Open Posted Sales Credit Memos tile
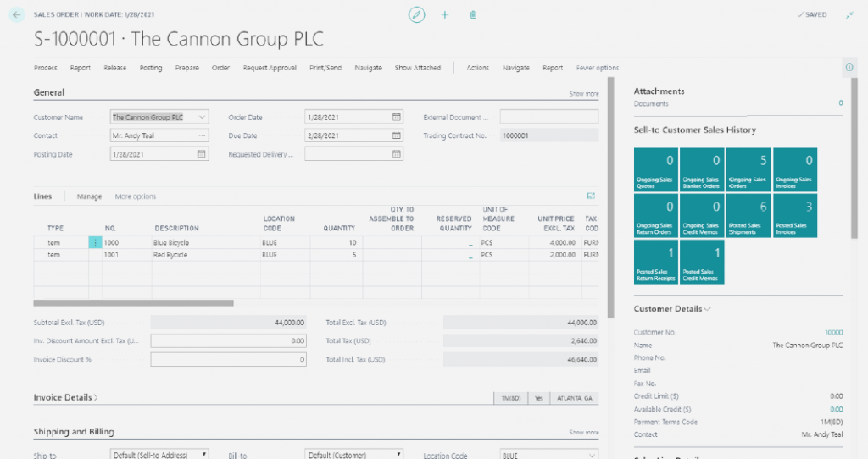The height and width of the screenshot is (459, 868). click(702, 262)
